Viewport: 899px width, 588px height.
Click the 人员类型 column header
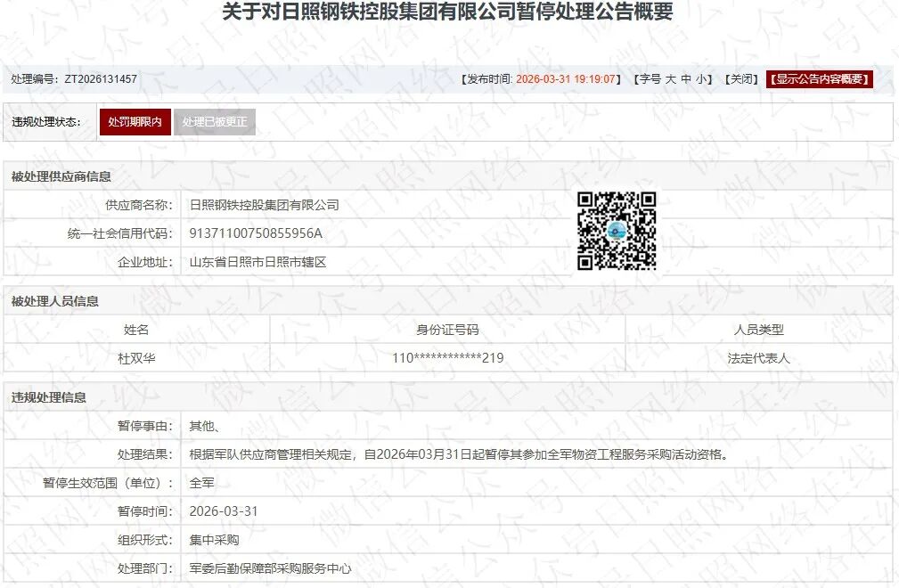[x=758, y=330]
